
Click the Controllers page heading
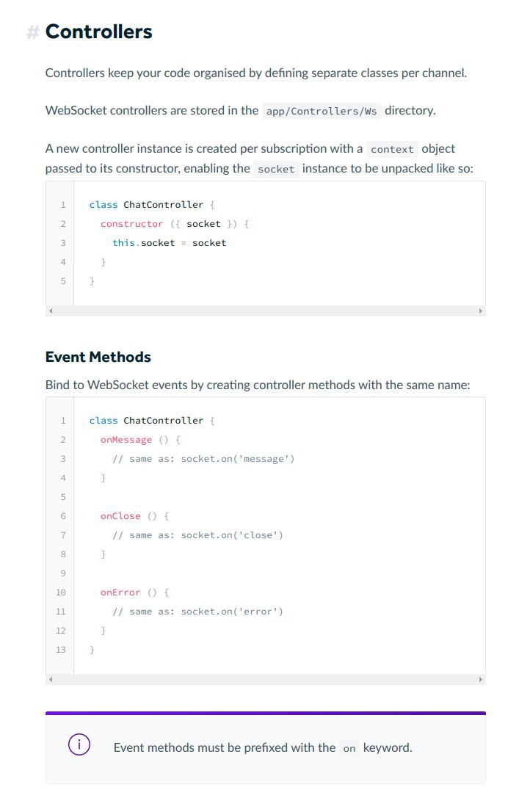point(99,32)
